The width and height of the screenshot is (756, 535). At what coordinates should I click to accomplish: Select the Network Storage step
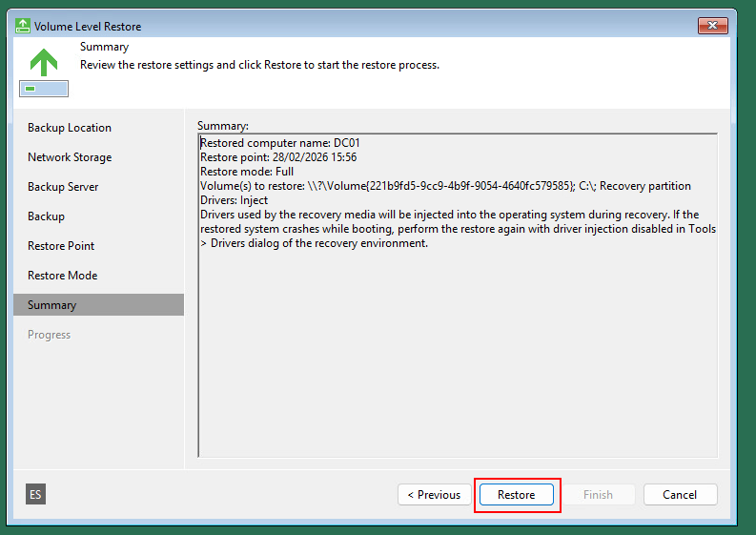tap(70, 157)
